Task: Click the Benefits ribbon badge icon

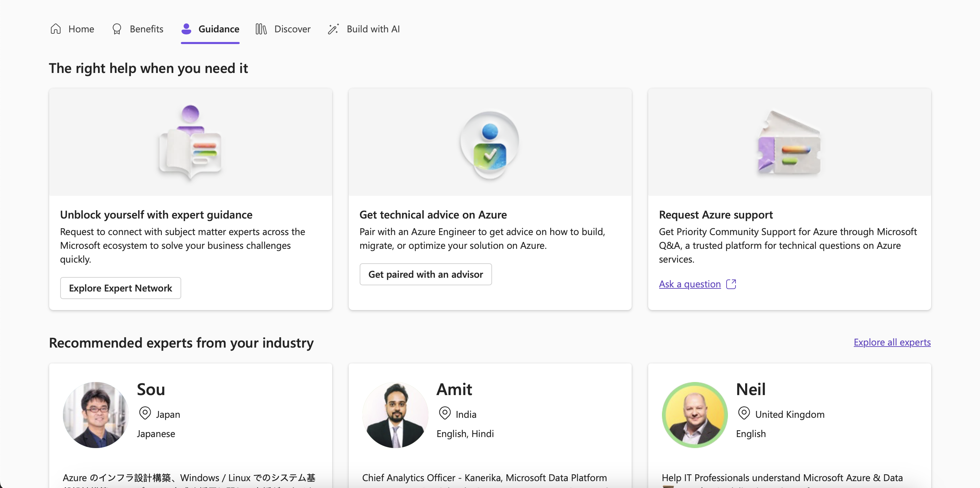Action: pyautogui.click(x=117, y=29)
